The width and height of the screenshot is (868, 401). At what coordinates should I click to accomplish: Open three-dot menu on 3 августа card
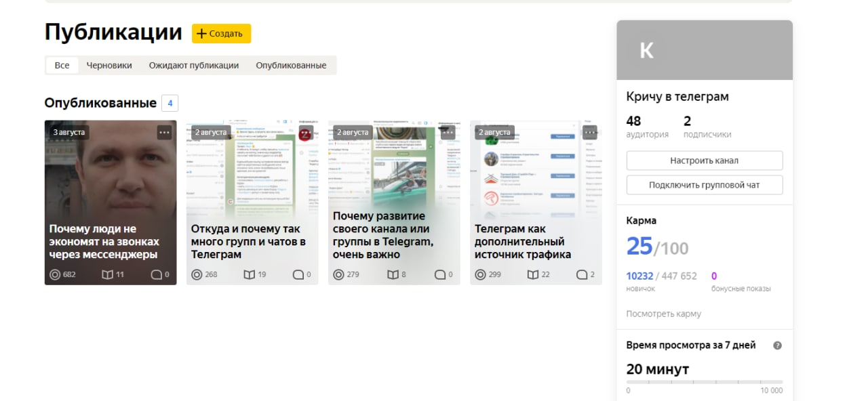pos(164,133)
